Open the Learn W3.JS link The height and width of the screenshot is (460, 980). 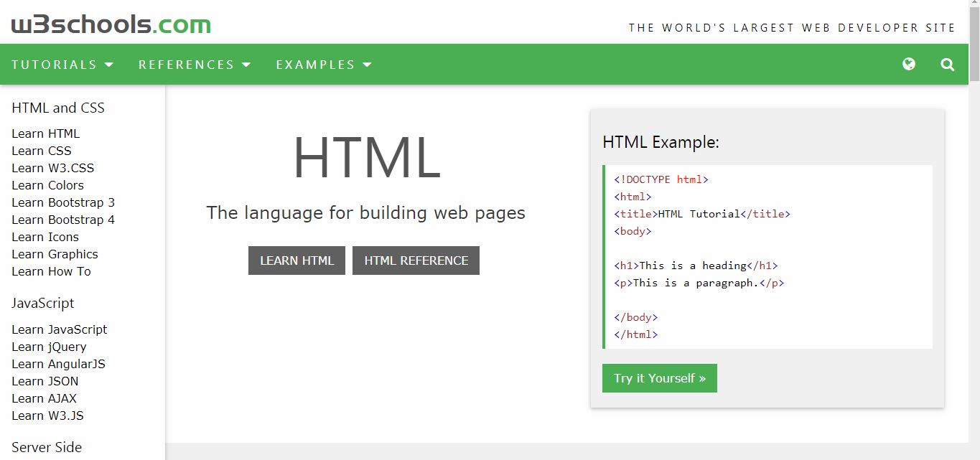48,416
